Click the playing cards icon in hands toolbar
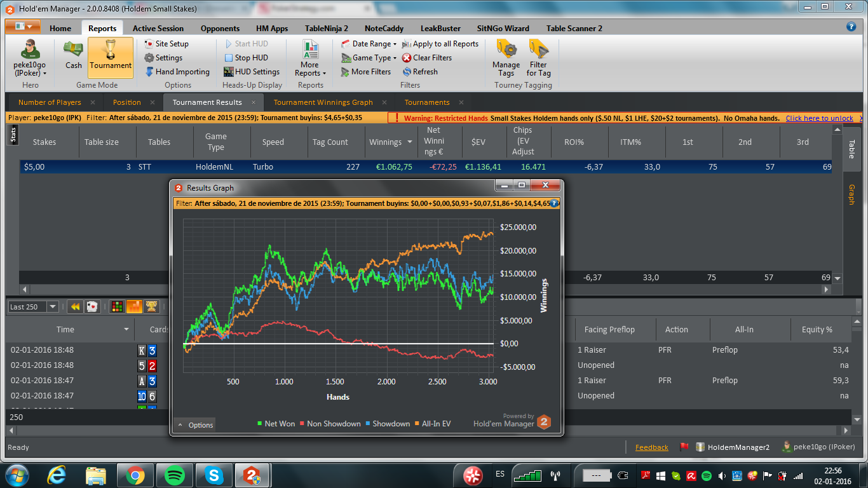 (x=92, y=307)
